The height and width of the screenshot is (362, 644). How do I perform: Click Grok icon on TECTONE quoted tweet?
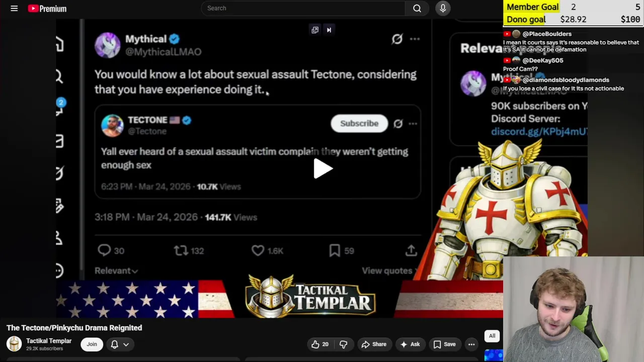pos(398,123)
